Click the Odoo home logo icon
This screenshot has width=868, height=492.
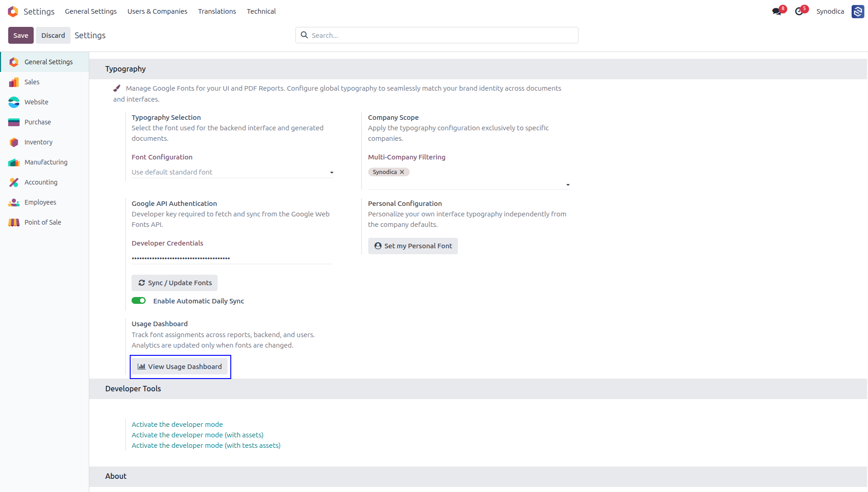click(13, 11)
